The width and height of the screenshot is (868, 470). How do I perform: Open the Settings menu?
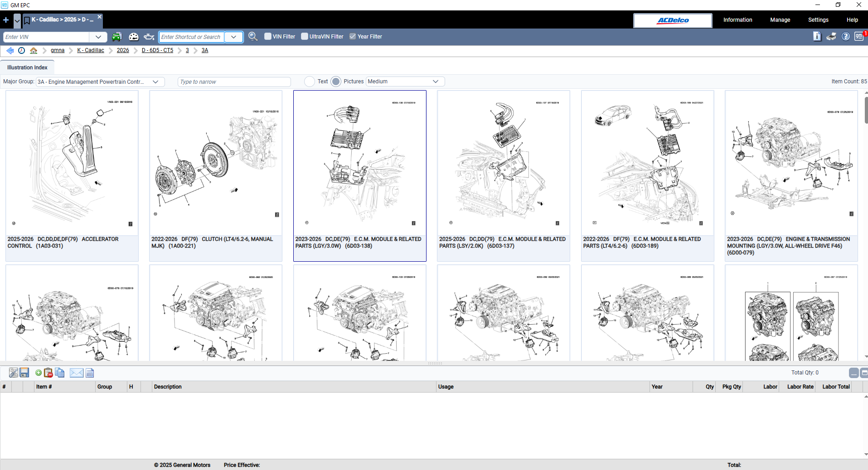tap(818, 20)
